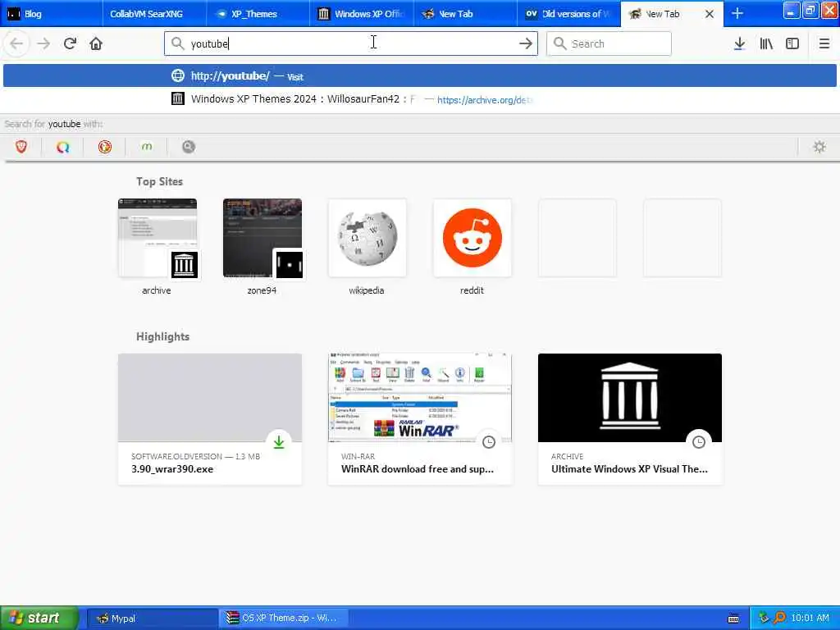This screenshot has width=840, height=630.
Task: Click the Back navigation arrow
Action: tap(16, 43)
